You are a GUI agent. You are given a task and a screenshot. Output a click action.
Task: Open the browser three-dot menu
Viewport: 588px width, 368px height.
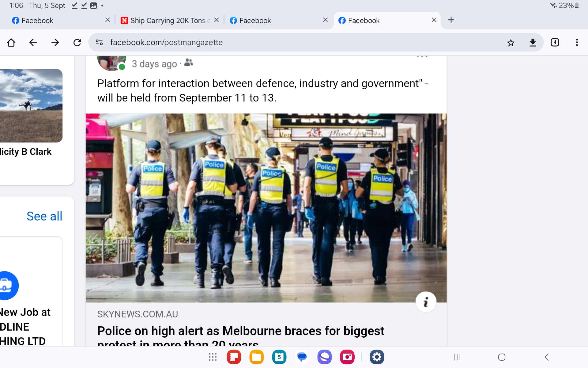[577, 42]
